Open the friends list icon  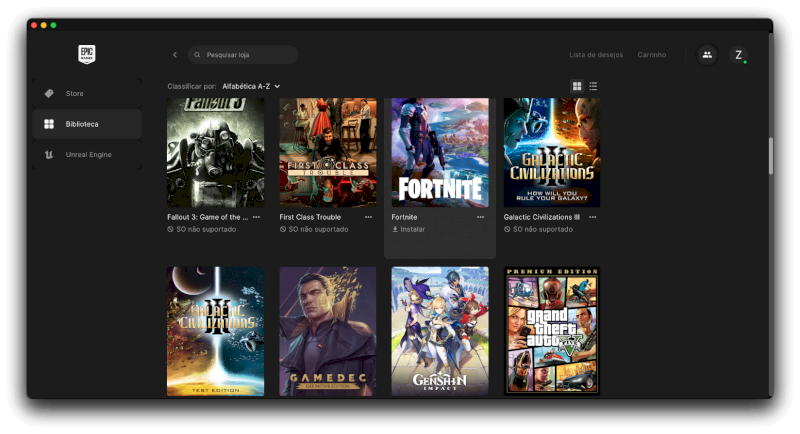coord(707,55)
